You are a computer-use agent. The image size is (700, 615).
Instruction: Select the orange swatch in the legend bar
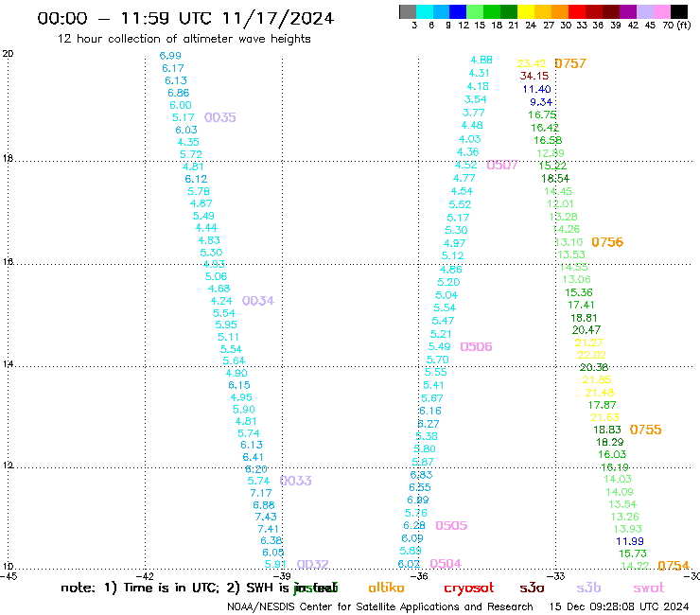(559, 11)
